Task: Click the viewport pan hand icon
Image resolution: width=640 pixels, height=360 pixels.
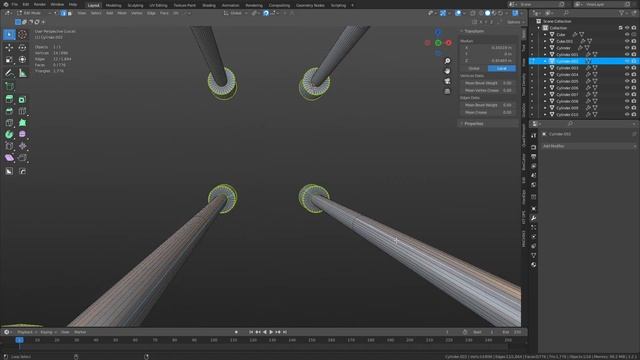Action: click(x=447, y=71)
